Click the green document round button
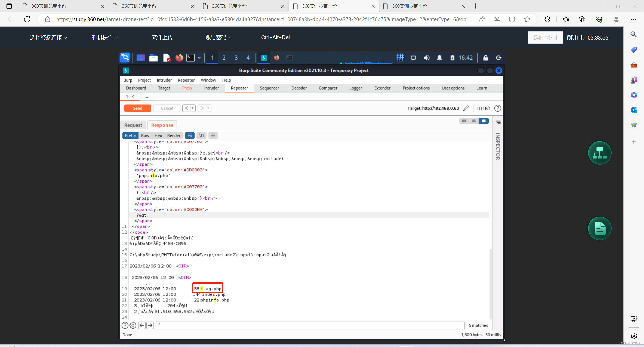The height and width of the screenshot is (347, 644). click(x=600, y=228)
